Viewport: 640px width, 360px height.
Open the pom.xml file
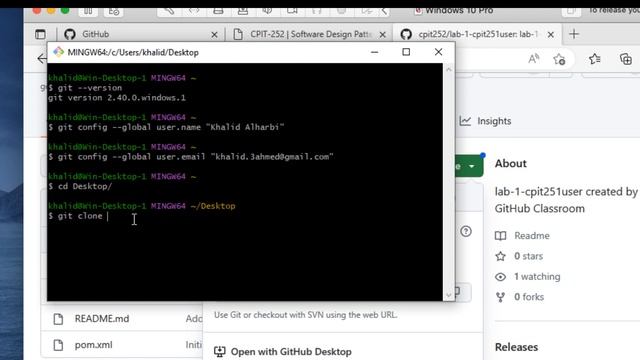pyautogui.click(x=93, y=344)
